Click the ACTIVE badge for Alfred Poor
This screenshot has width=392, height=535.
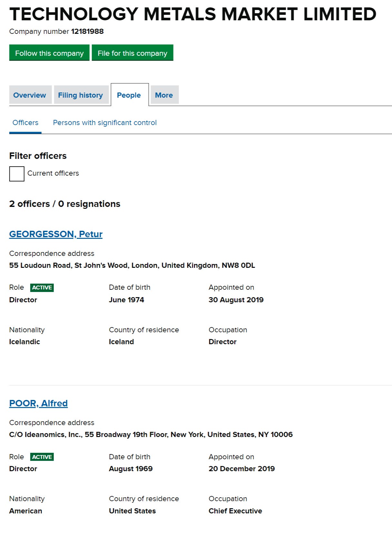coord(42,457)
